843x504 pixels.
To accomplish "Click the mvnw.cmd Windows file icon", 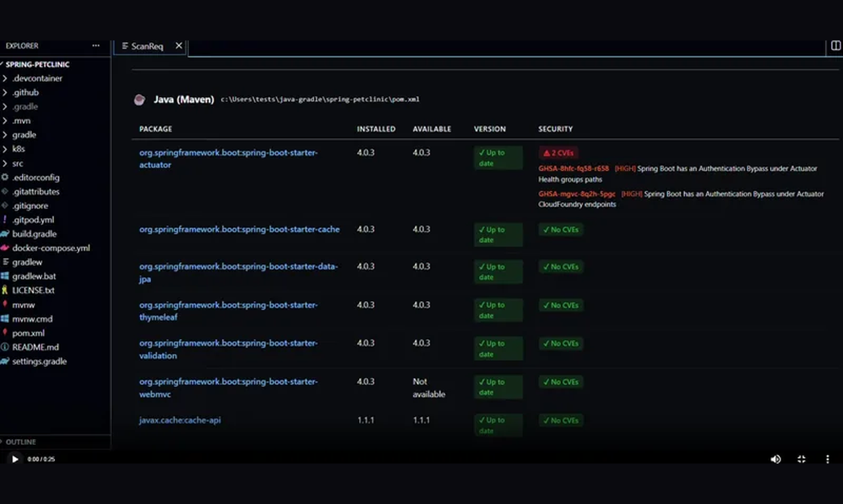I will [5, 318].
